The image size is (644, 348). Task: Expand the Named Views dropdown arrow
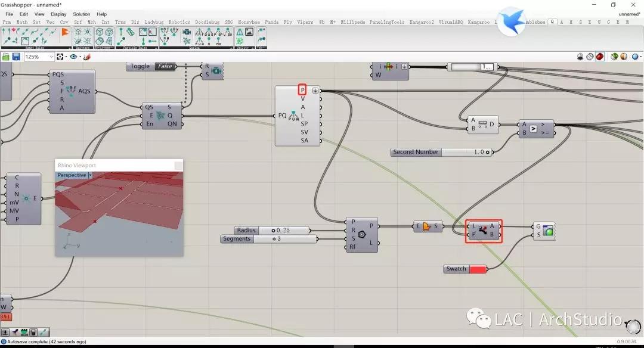point(80,57)
